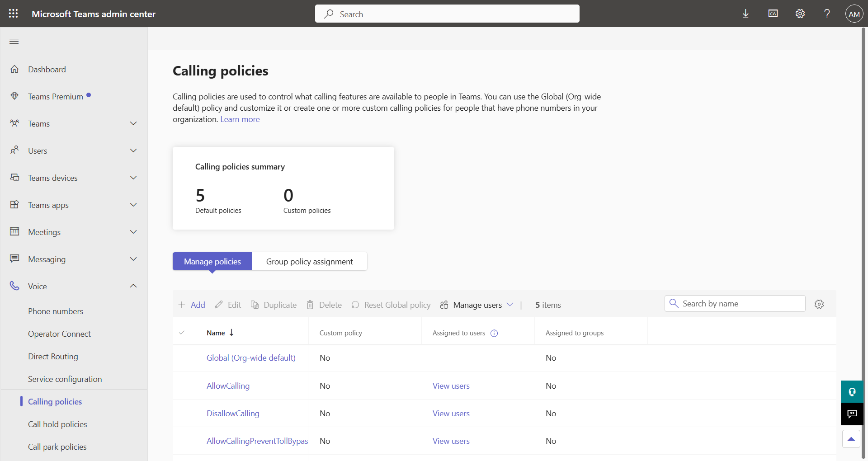The height and width of the screenshot is (461, 868).
Task: Open the Help question mark icon
Action: pyautogui.click(x=827, y=14)
